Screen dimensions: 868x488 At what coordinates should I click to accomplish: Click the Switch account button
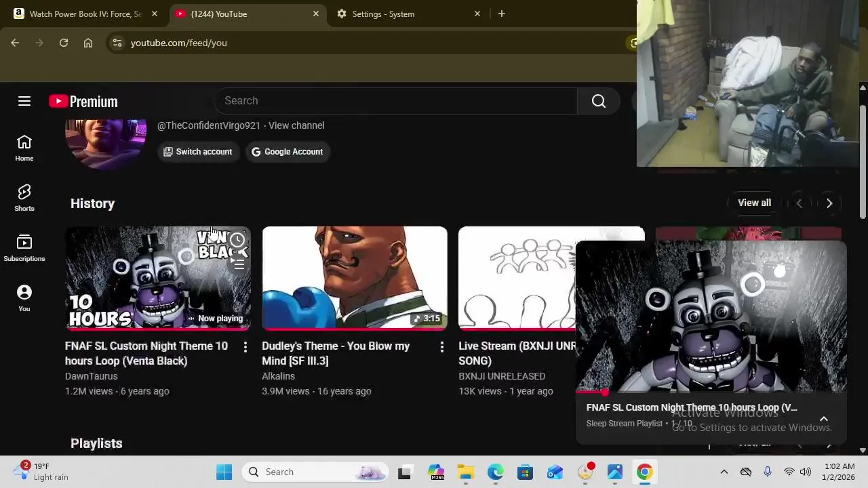click(198, 152)
